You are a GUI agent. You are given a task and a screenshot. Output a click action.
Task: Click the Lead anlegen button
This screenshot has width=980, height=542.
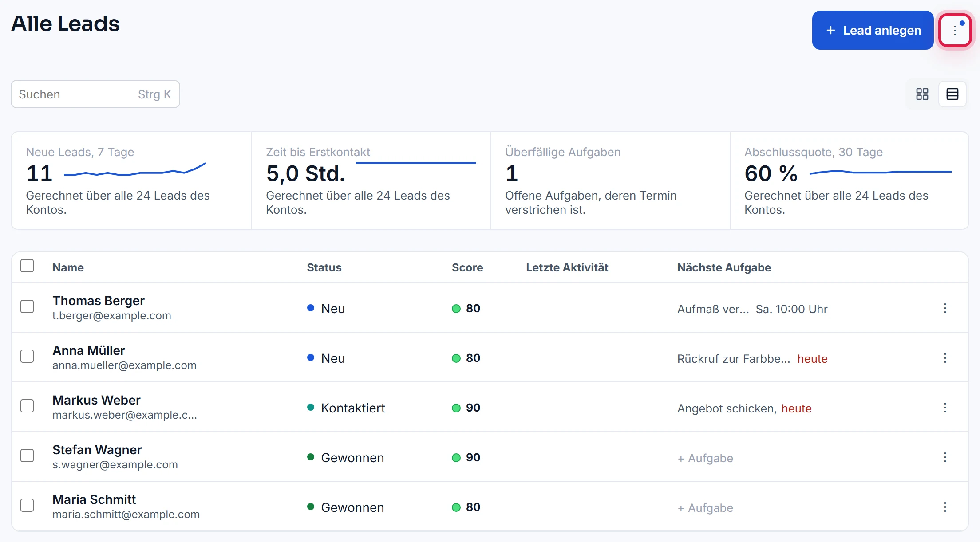tap(873, 30)
